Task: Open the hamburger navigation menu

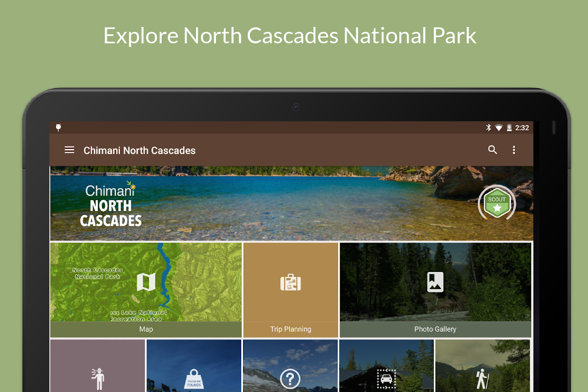Action: coord(70,150)
